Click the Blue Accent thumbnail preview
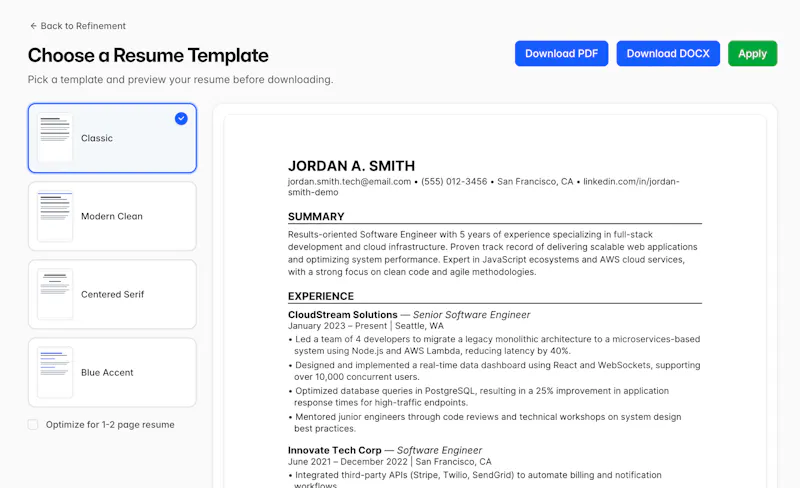 [55, 372]
